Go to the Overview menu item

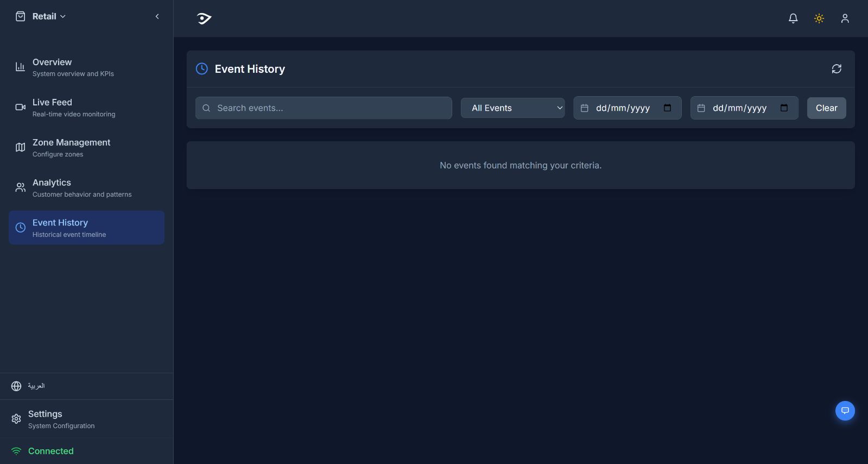pyautogui.click(x=86, y=67)
